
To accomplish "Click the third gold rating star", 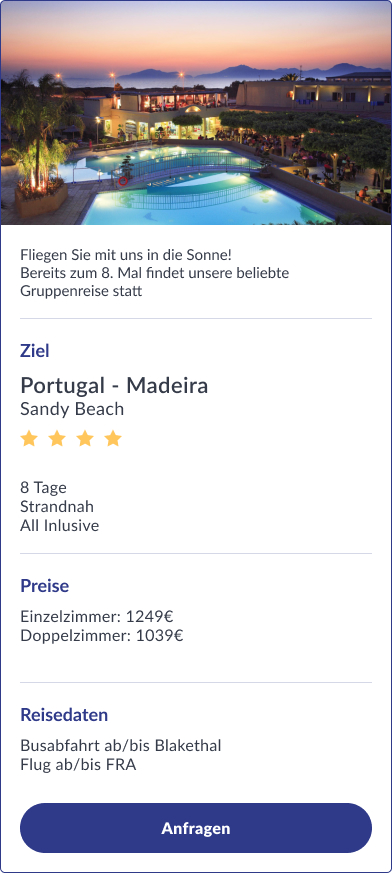I will (85, 439).
